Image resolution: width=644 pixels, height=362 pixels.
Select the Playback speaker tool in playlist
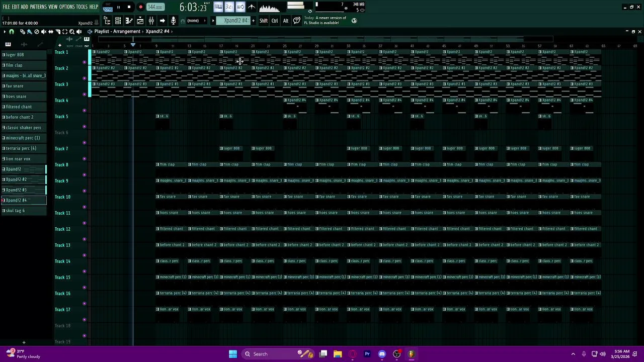click(79, 32)
